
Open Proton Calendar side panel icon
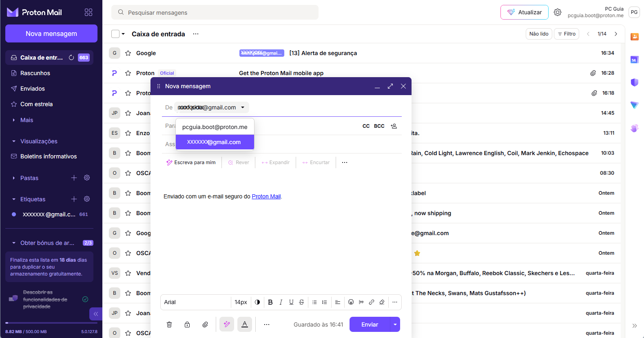pyautogui.click(x=635, y=60)
